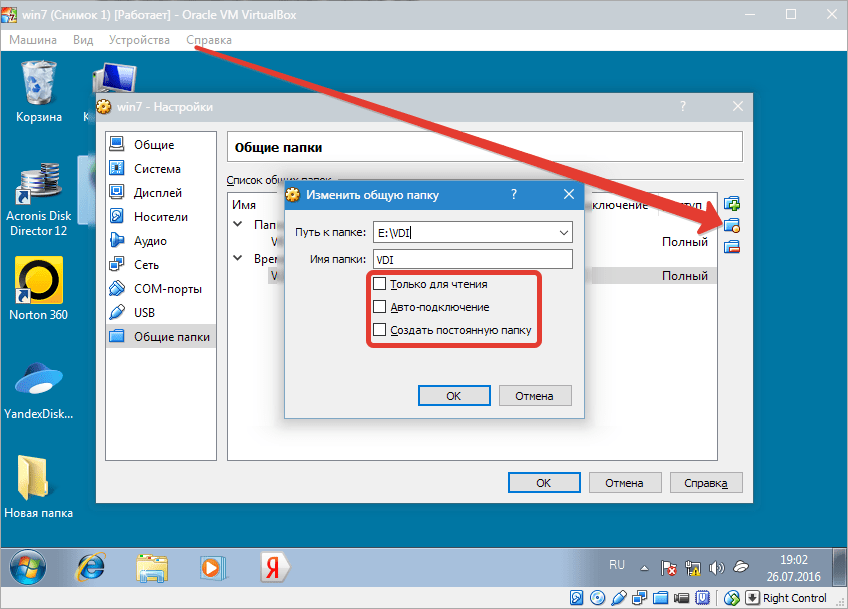Click the Yandex browser taskbar icon

tap(270, 568)
